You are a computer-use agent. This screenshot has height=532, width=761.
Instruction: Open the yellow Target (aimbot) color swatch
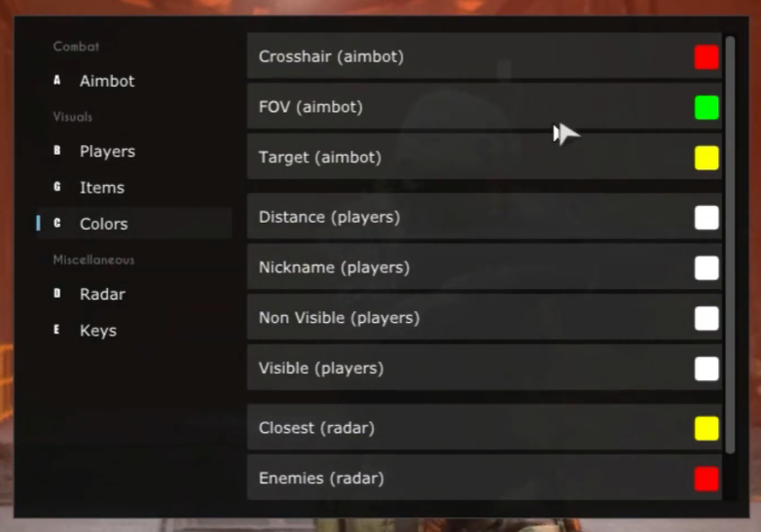[x=707, y=158]
